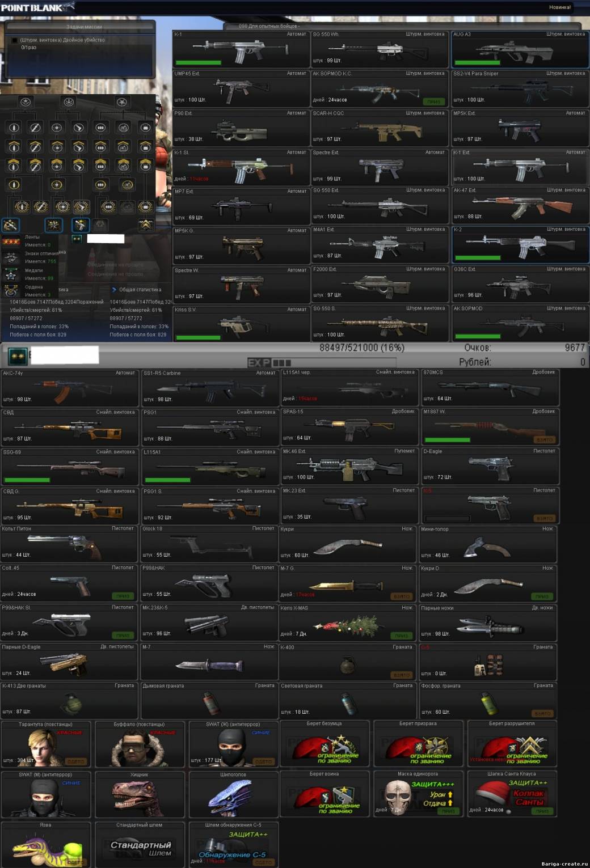Select the SG 550 Wh. rifle
The width and height of the screenshot is (590, 868).
tap(380, 49)
